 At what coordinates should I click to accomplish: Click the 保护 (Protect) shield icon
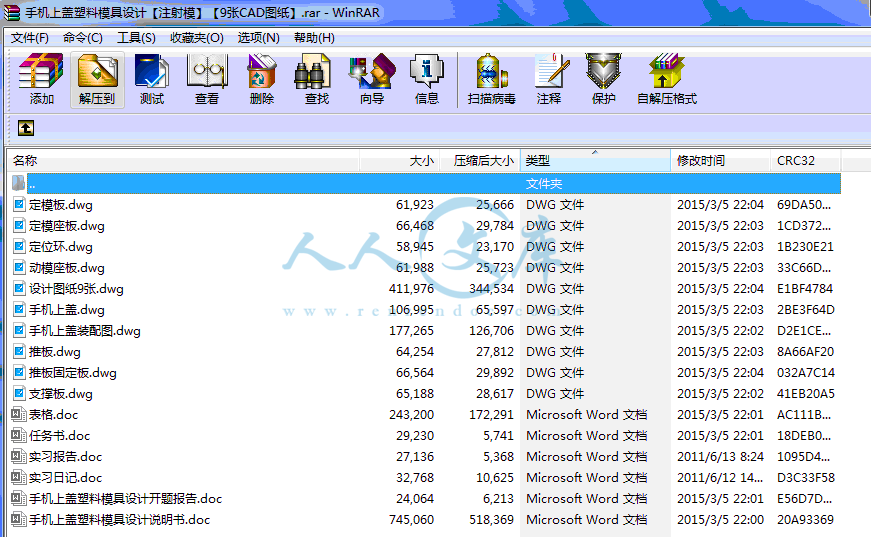pyautogui.click(x=603, y=71)
